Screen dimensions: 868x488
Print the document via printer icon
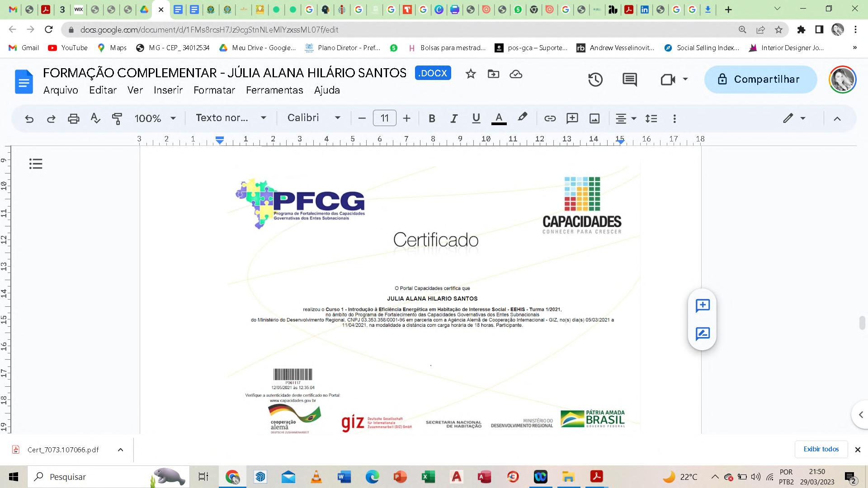(x=73, y=118)
